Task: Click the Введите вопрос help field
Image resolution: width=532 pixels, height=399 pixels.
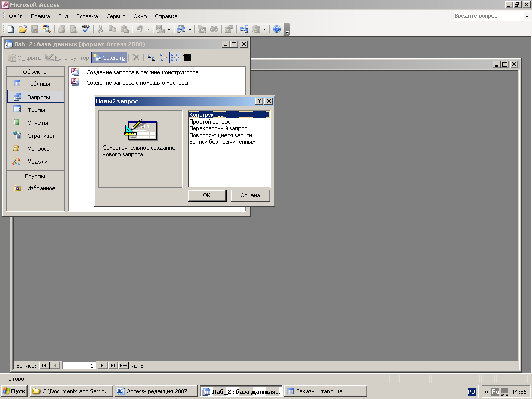Action: [x=488, y=16]
